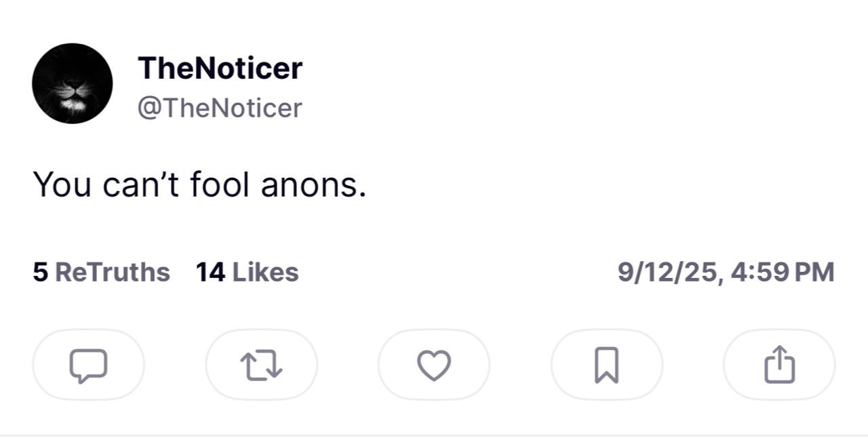View the 5 ReTruths list

[102, 272]
